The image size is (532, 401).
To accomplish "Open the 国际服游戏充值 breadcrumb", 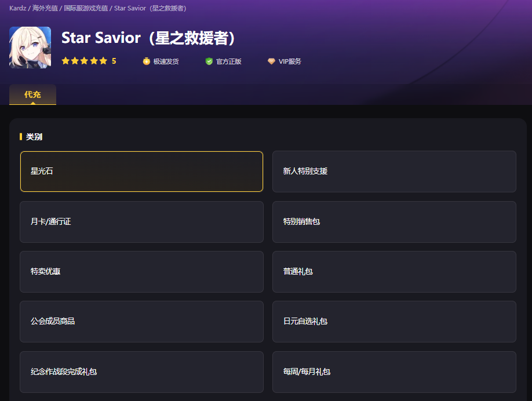I will click(x=86, y=8).
